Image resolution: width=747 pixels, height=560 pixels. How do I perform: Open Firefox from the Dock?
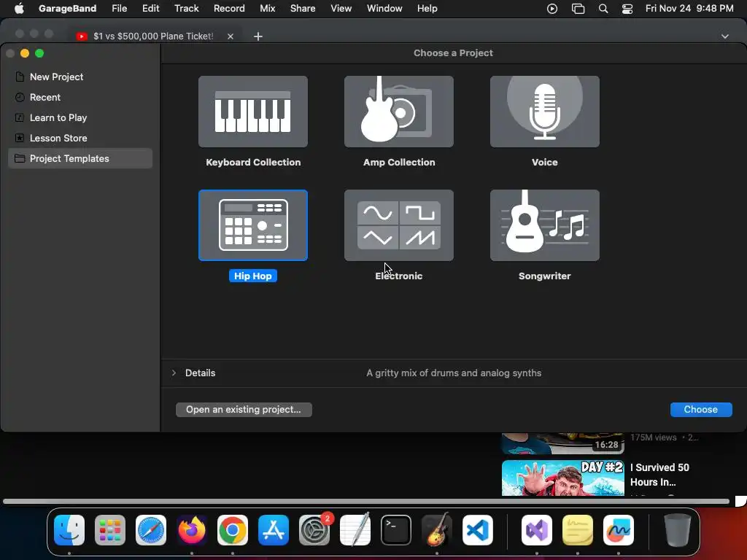[192, 530]
